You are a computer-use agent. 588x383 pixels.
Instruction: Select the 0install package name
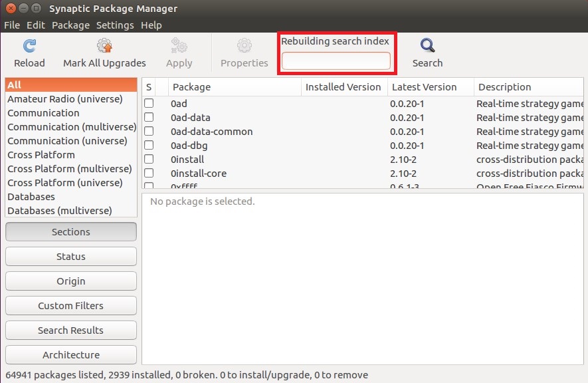coord(187,160)
